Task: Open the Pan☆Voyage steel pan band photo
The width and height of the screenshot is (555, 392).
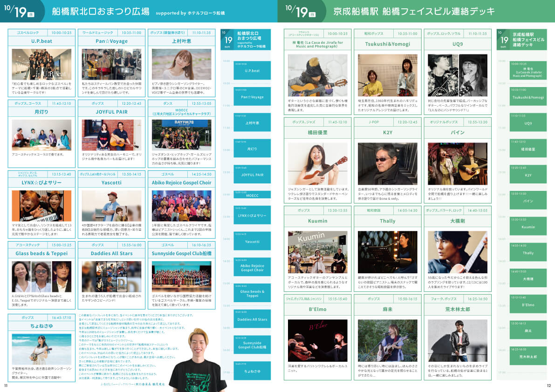Action: click(x=111, y=65)
